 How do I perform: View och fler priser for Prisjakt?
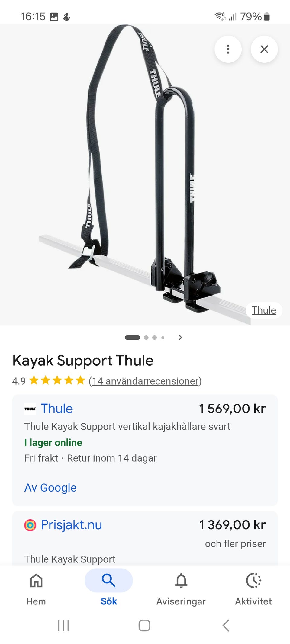click(235, 544)
